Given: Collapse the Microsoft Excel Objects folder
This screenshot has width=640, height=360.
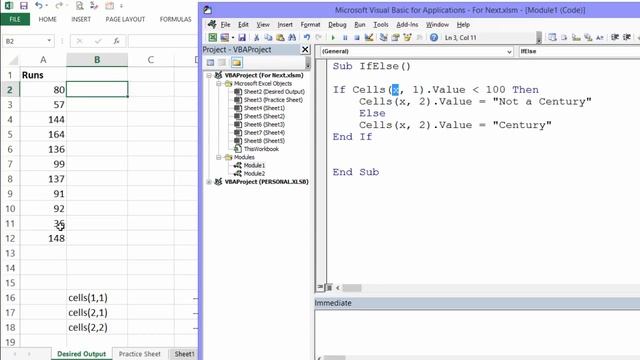Looking at the screenshot, I should [219, 84].
